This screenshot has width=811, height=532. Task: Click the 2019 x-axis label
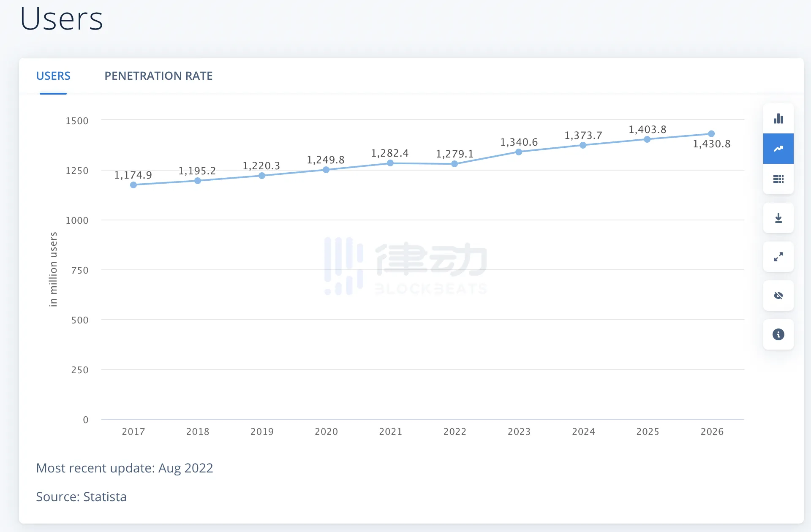262,432
